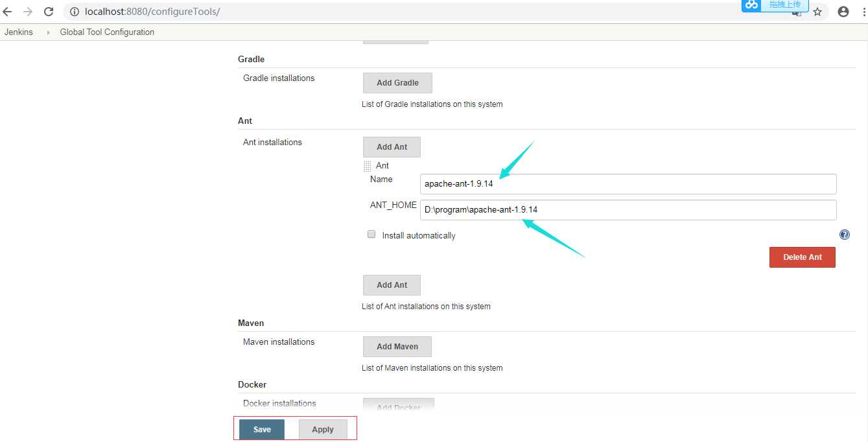The height and width of the screenshot is (442, 868).
Task: Click 'Gradle installations' label
Action: (279, 78)
